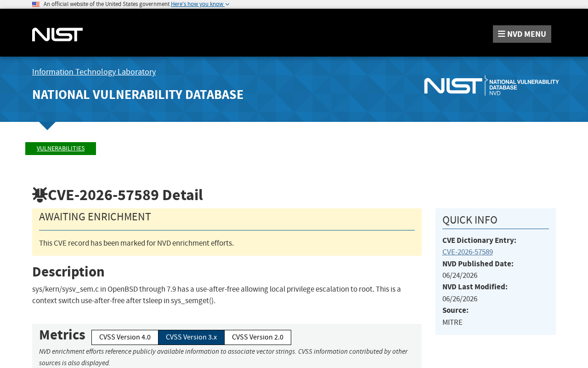Click the description text mentioning sys/kern/sysv_sem.c
Image resolution: width=588 pixels, height=368 pixels.
[216, 295]
